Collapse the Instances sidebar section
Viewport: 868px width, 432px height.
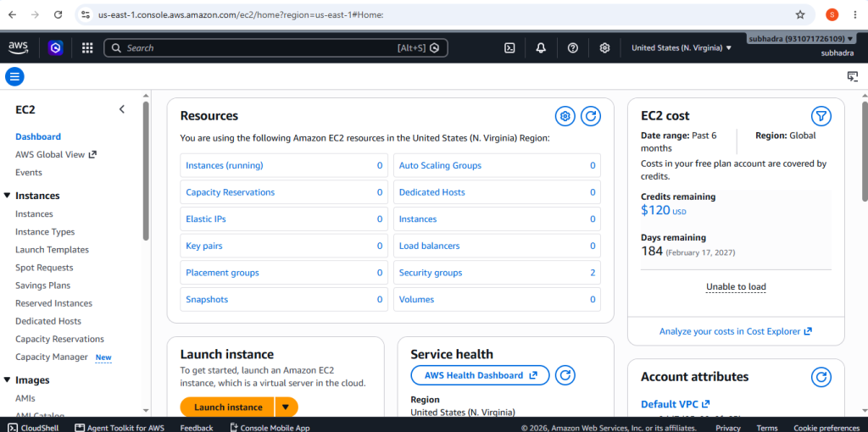[7, 196]
